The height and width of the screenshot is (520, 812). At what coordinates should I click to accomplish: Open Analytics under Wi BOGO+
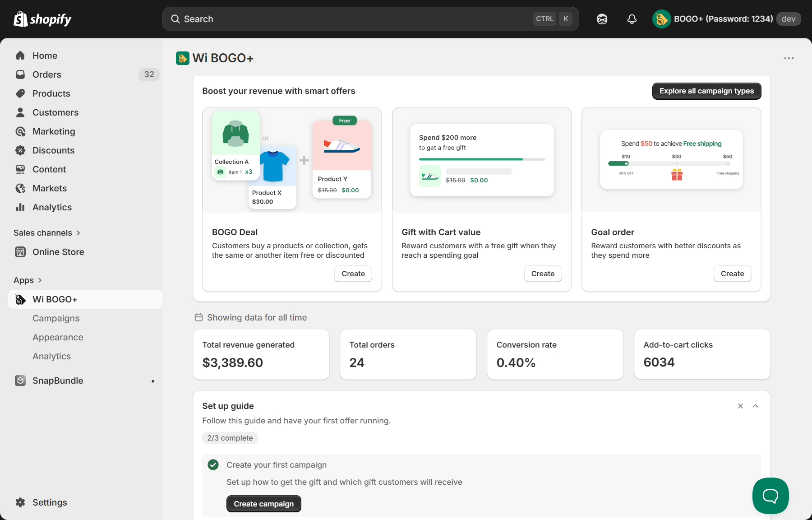[x=51, y=356]
